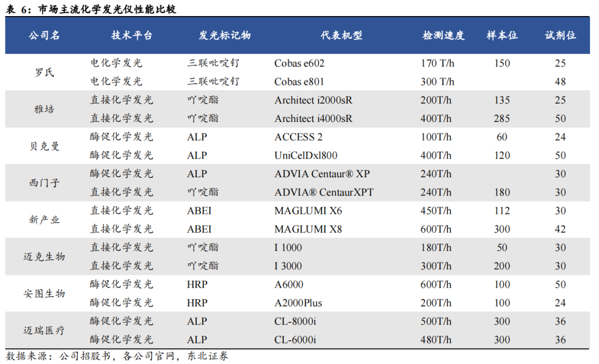Select the Architect i4000sR model

pyautogui.click(x=313, y=119)
